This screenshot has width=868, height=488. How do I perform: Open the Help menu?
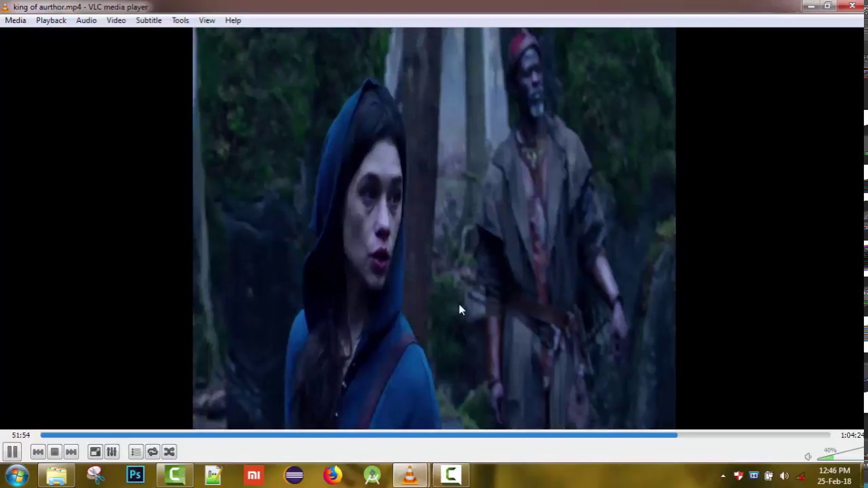pyautogui.click(x=233, y=20)
